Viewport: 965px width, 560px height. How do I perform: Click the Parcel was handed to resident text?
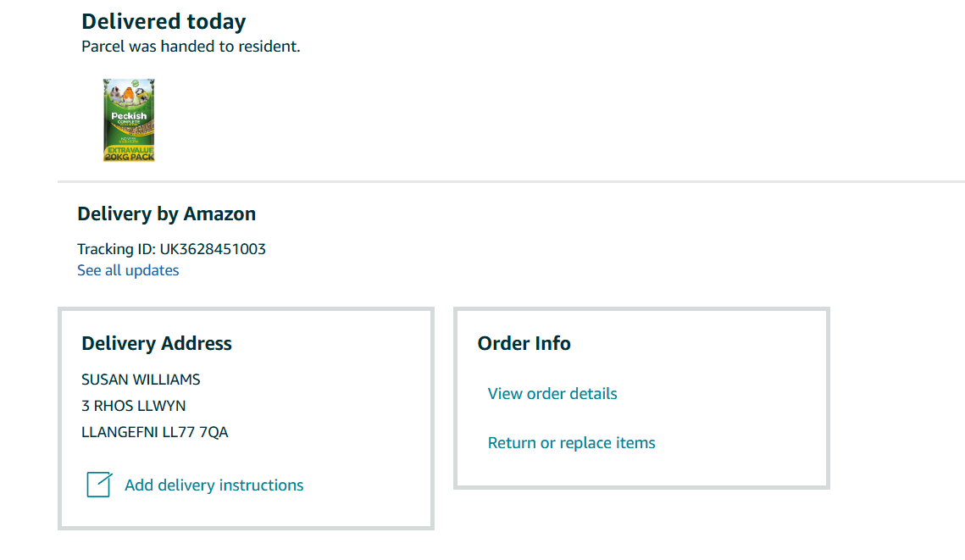(191, 47)
